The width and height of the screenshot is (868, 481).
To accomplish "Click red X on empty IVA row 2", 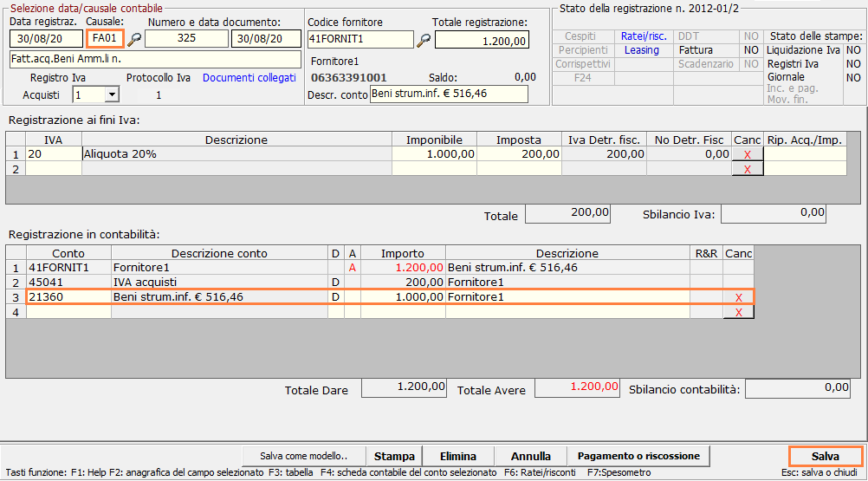I will point(748,169).
